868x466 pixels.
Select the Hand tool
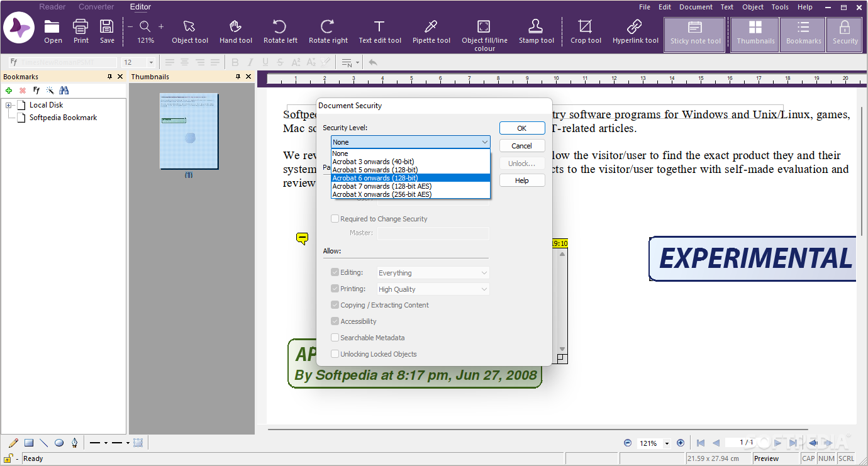pos(236,32)
